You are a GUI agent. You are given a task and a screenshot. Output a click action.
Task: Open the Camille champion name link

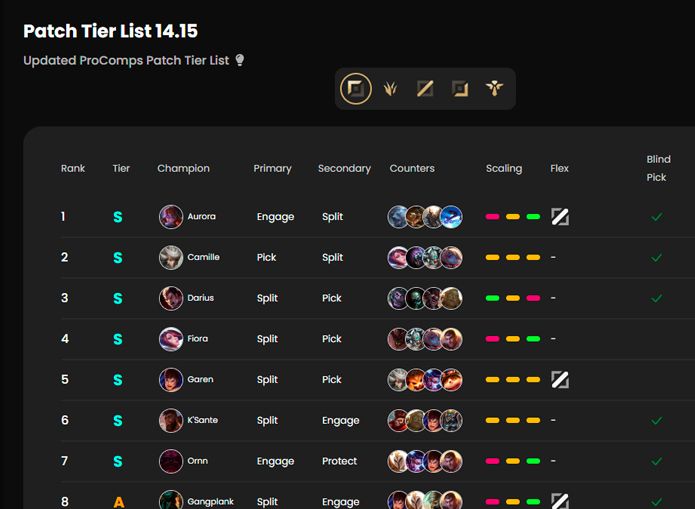coord(203,257)
